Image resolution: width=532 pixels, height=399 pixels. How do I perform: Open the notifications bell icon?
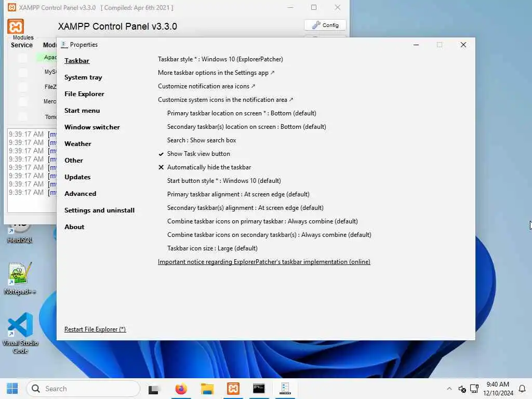[x=523, y=389]
